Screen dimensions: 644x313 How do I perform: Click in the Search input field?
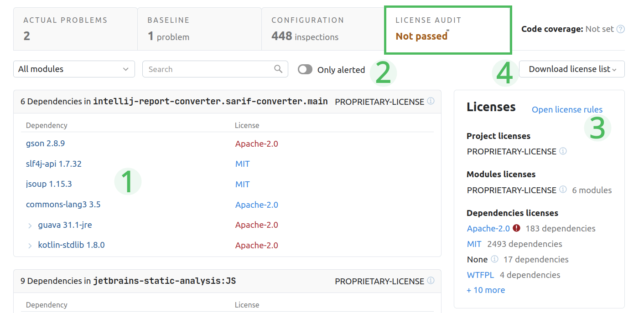(x=208, y=69)
